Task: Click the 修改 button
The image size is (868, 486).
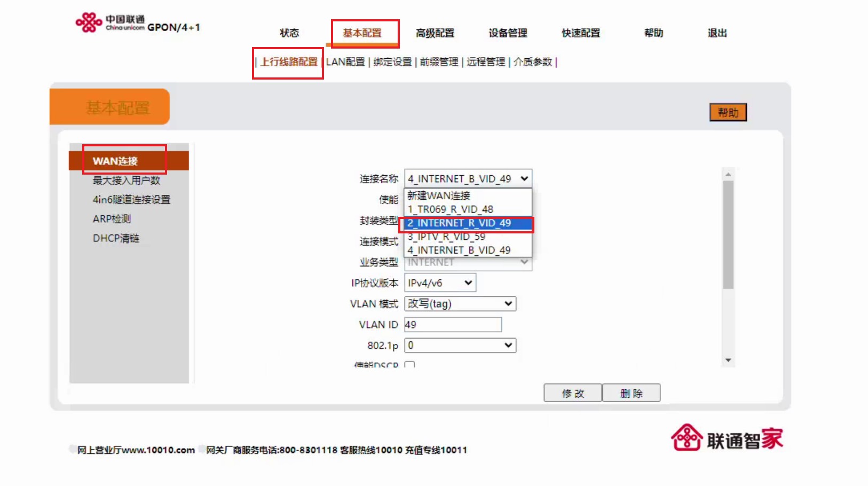Action: (x=573, y=393)
